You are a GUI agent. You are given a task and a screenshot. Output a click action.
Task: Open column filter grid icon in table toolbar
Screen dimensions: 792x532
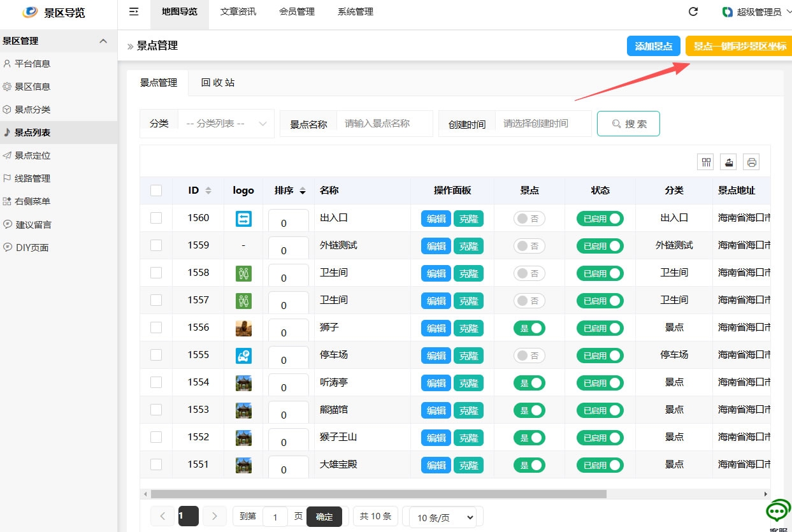[706, 162]
